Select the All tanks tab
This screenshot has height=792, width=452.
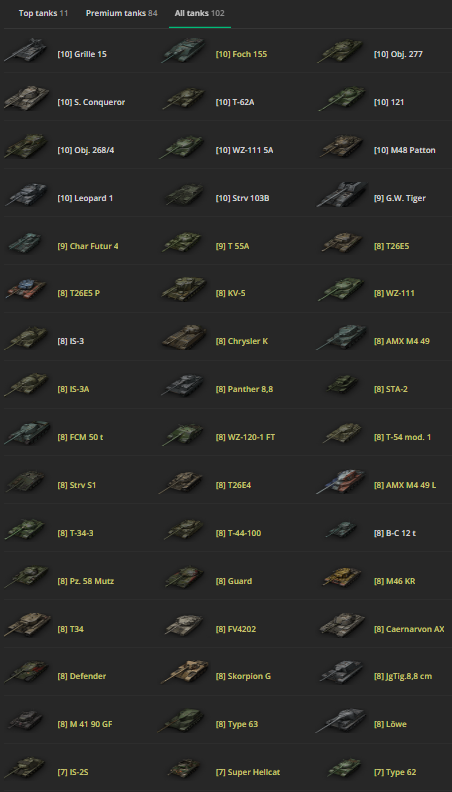pyautogui.click(x=200, y=13)
